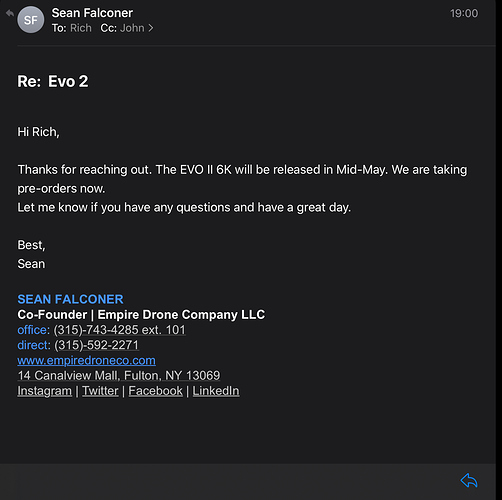Viewport: 502px width, 500px height.
Task: Tap the blue reply arrow icon
Action: click(469, 481)
